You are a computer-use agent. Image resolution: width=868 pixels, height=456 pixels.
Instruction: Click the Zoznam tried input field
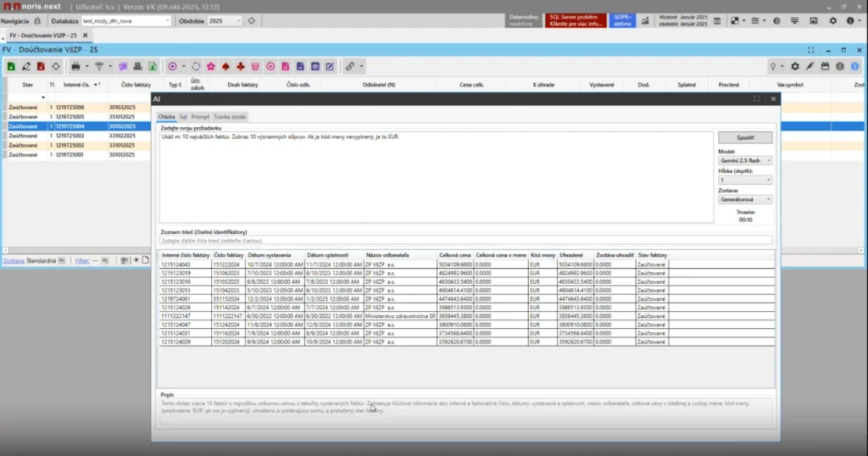466,241
